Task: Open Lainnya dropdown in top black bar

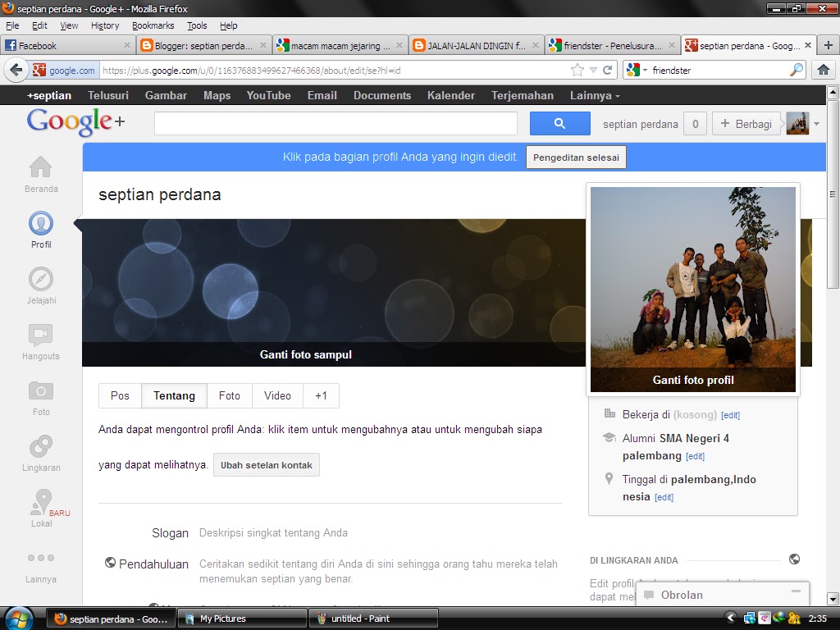Action: point(595,95)
